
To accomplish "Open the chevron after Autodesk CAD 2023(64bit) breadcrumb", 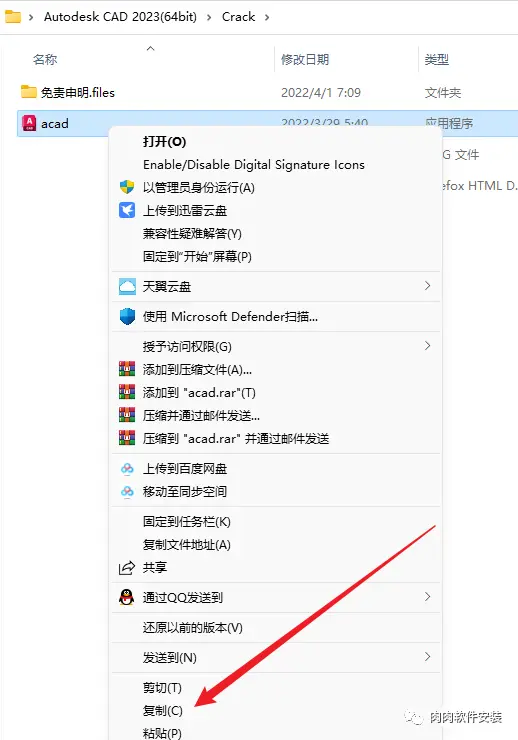I will pos(209,17).
